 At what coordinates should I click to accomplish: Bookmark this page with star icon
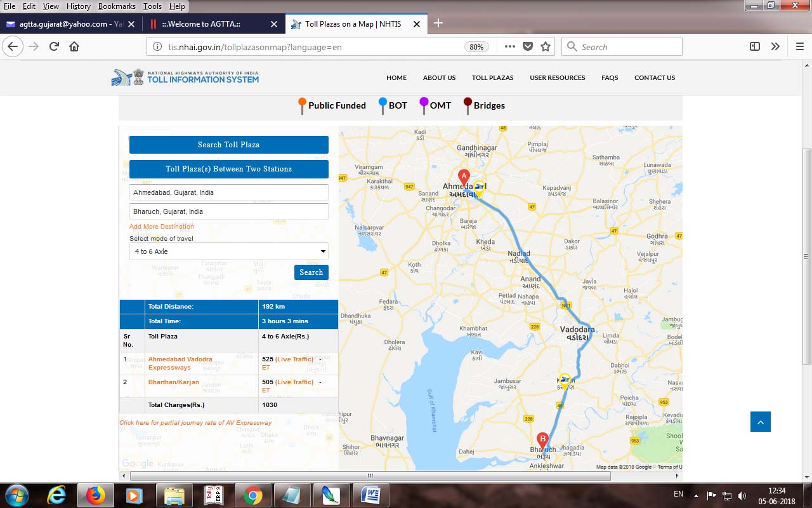coord(546,46)
